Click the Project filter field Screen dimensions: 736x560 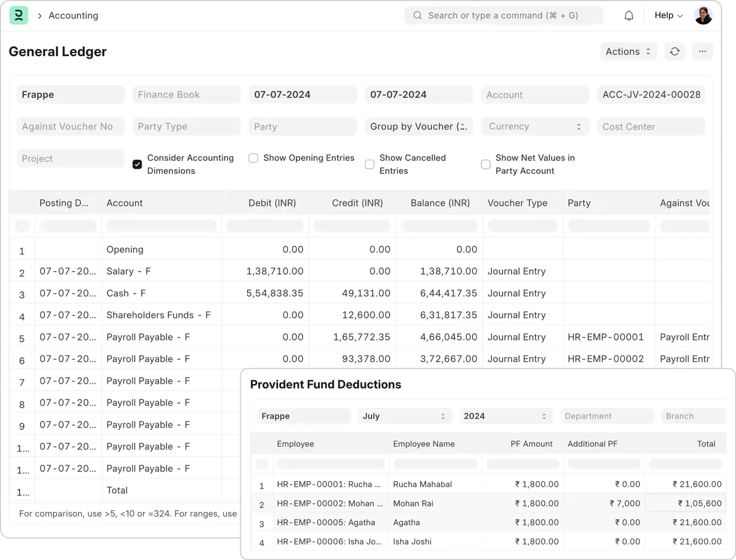click(70, 159)
